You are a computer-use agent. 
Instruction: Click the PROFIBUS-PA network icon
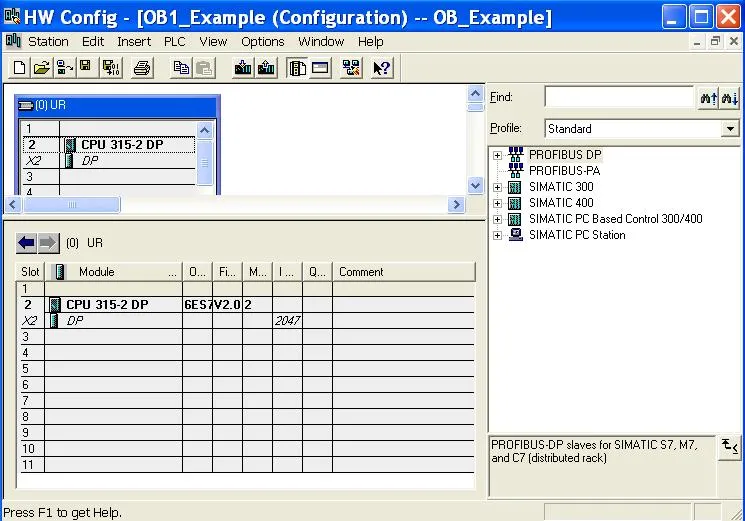pyautogui.click(x=516, y=171)
